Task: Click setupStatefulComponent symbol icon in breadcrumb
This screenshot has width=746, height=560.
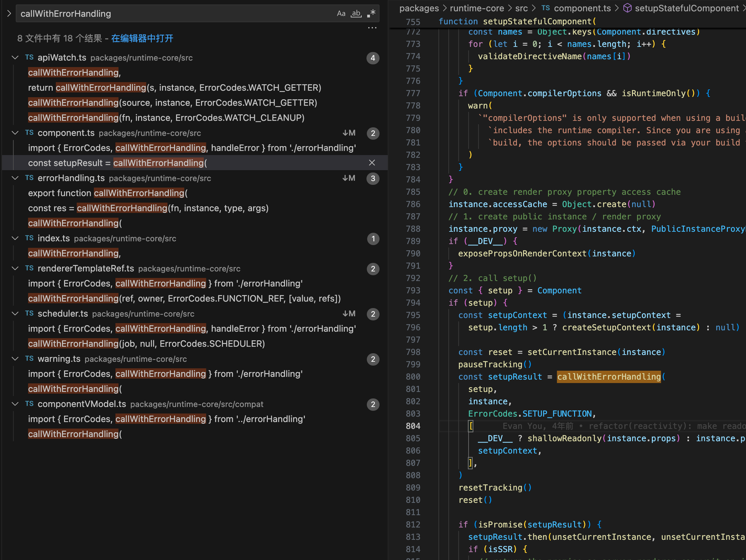Action: click(627, 8)
